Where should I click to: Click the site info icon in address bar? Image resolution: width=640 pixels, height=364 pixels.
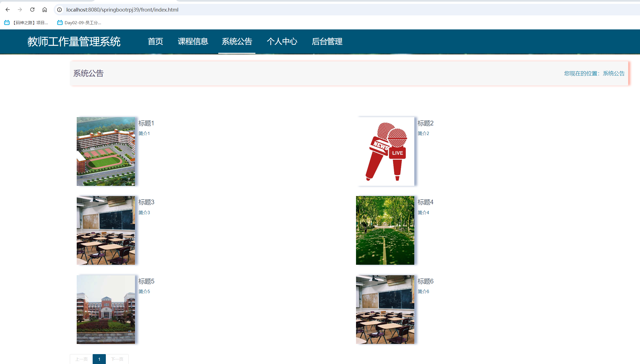(x=59, y=9)
